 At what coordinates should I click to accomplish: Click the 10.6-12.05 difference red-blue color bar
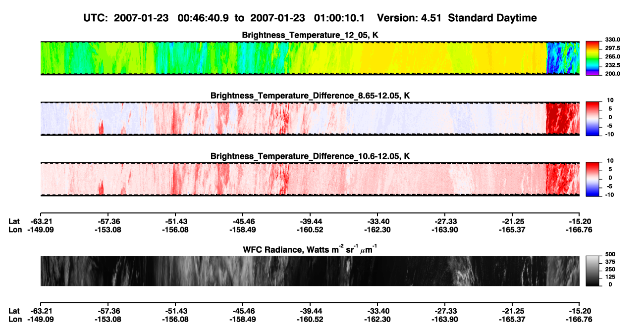tap(592, 179)
